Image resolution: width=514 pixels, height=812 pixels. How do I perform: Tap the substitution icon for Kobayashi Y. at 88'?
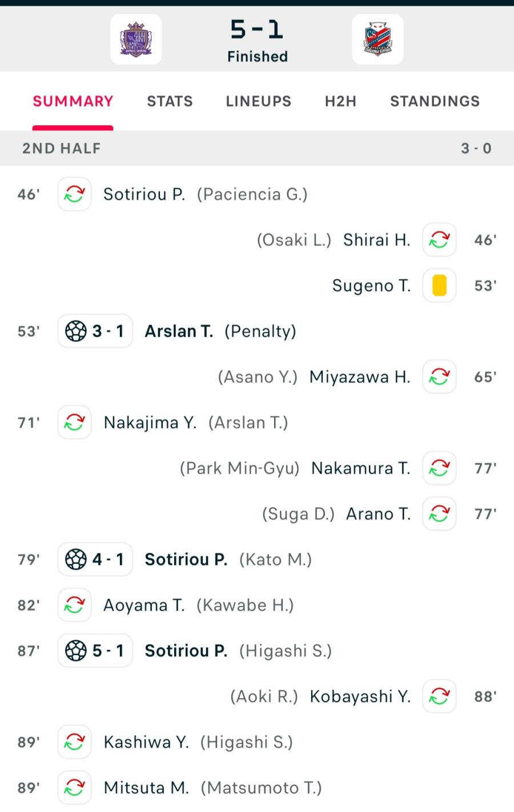[x=439, y=697]
